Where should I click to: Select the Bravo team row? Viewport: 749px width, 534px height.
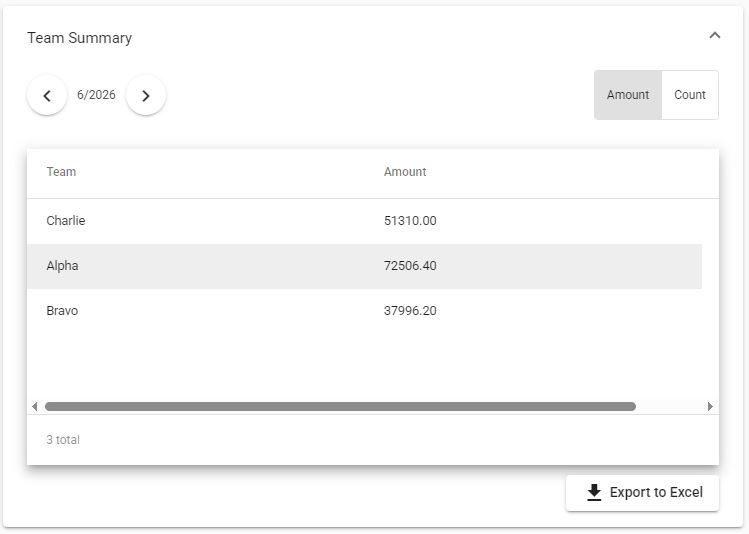[364, 311]
